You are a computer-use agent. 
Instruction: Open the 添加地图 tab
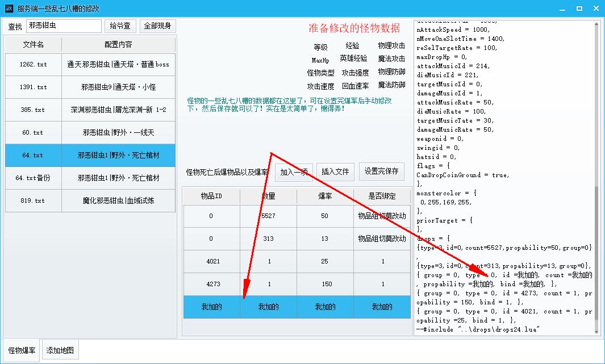(x=60, y=350)
